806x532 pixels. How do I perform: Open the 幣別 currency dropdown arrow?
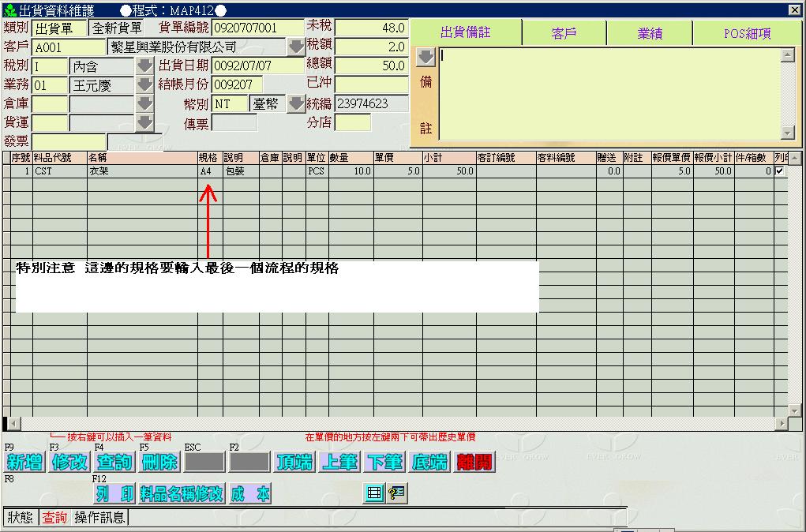[295, 103]
